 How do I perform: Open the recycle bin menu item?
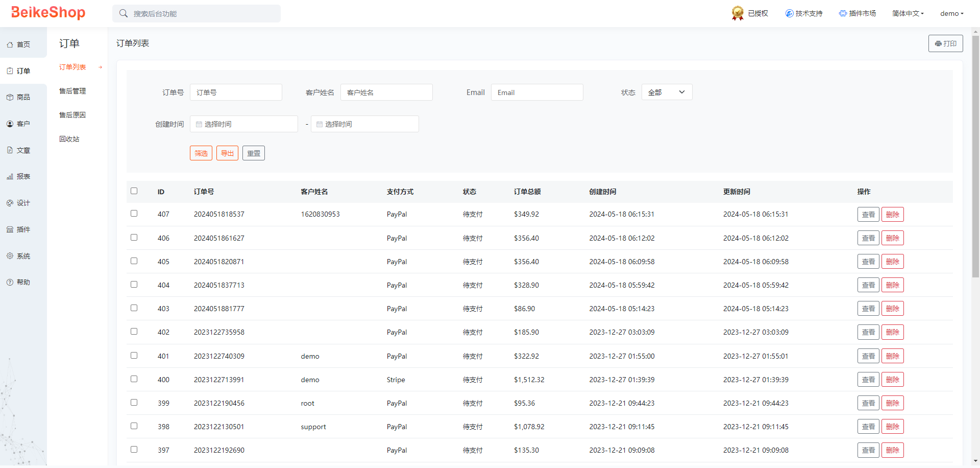(69, 139)
